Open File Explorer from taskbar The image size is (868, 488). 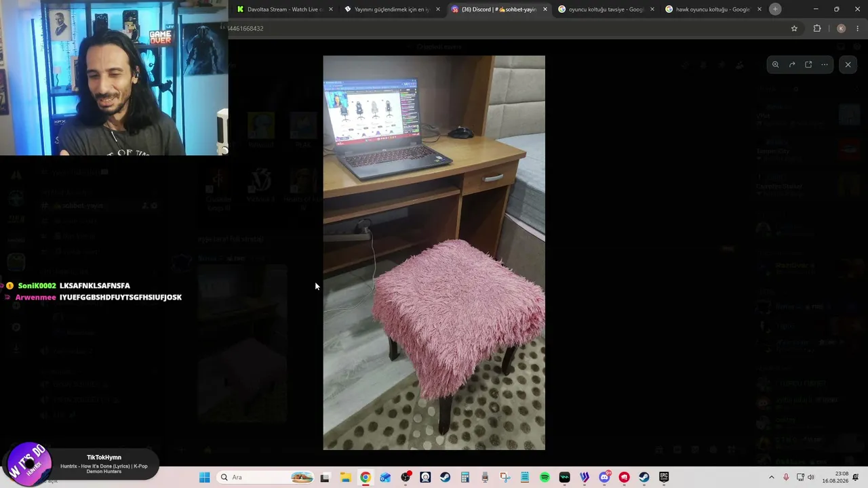(x=345, y=477)
